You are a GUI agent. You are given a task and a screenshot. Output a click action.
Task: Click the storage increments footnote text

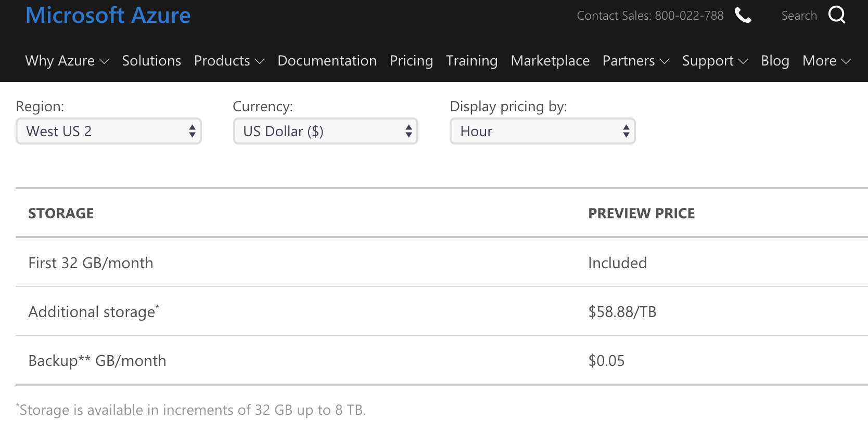click(x=191, y=410)
